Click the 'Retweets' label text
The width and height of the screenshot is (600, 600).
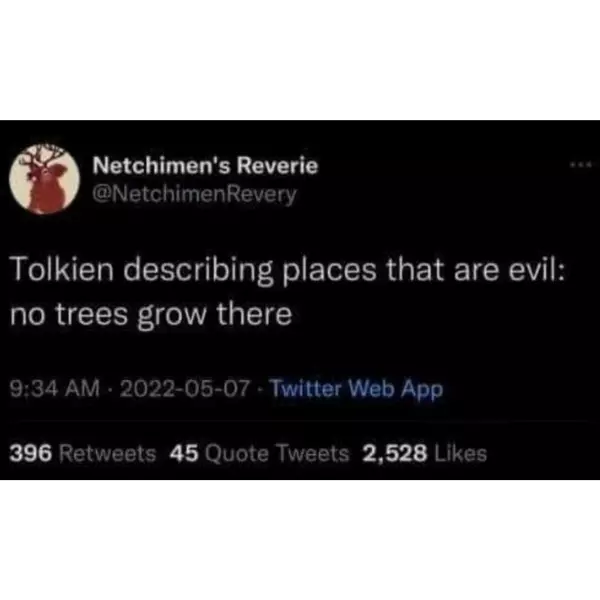click(108, 453)
